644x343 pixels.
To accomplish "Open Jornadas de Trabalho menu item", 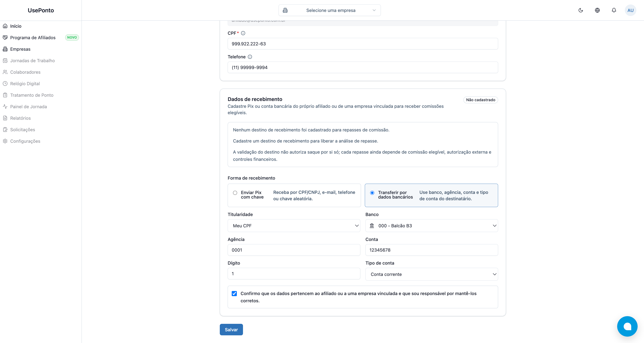I will 41,61.
